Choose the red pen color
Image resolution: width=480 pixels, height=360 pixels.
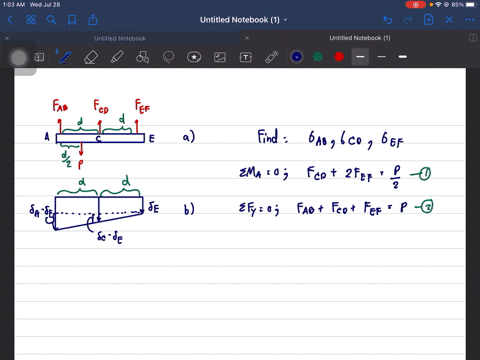click(x=339, y=57)
